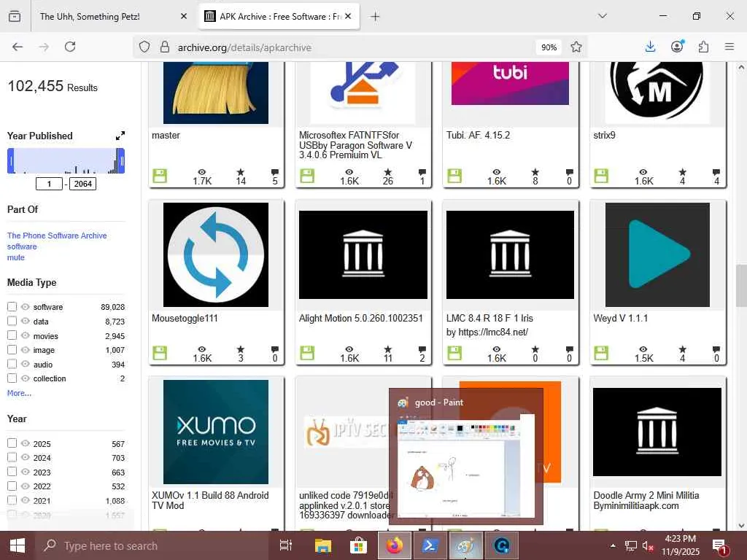The height and width of the screenshot is (560, 747).
Task: Open the Weyd play-arrow thumbnail
Action: tap(657, 254)
